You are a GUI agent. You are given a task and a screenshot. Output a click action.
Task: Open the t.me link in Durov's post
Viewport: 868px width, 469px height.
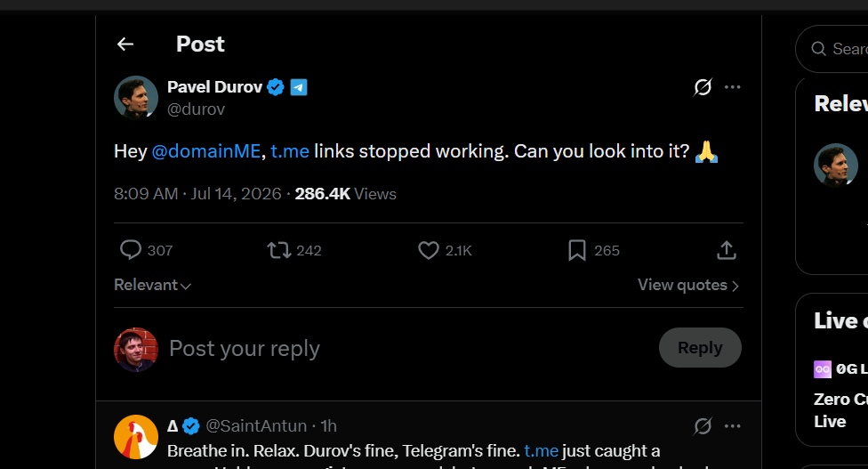pyautogui.click(x=290, y=151)
